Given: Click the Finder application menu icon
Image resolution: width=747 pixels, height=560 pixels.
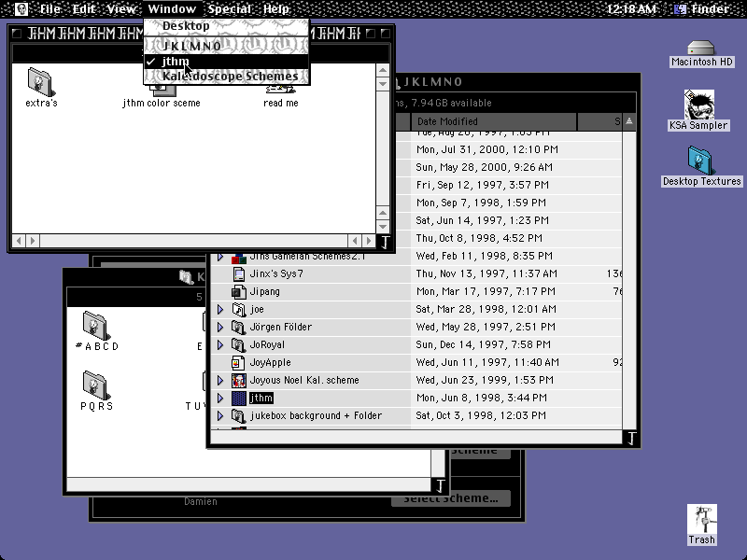Looking at the screenshot, I should pos(681,8).
